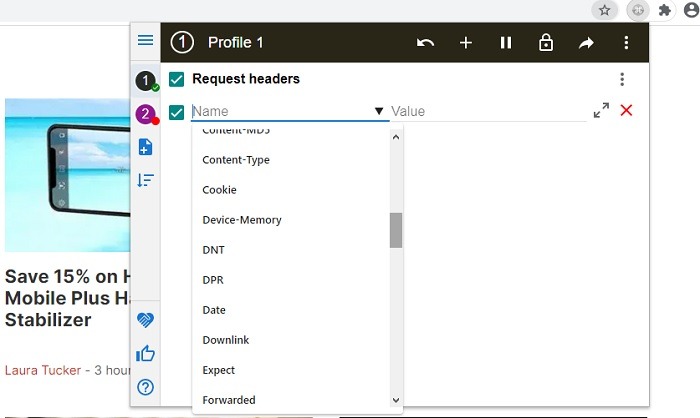The image size is (700, 418).
Task: Click the sort profiles icon in sidebar
Action: click(146, 180)
